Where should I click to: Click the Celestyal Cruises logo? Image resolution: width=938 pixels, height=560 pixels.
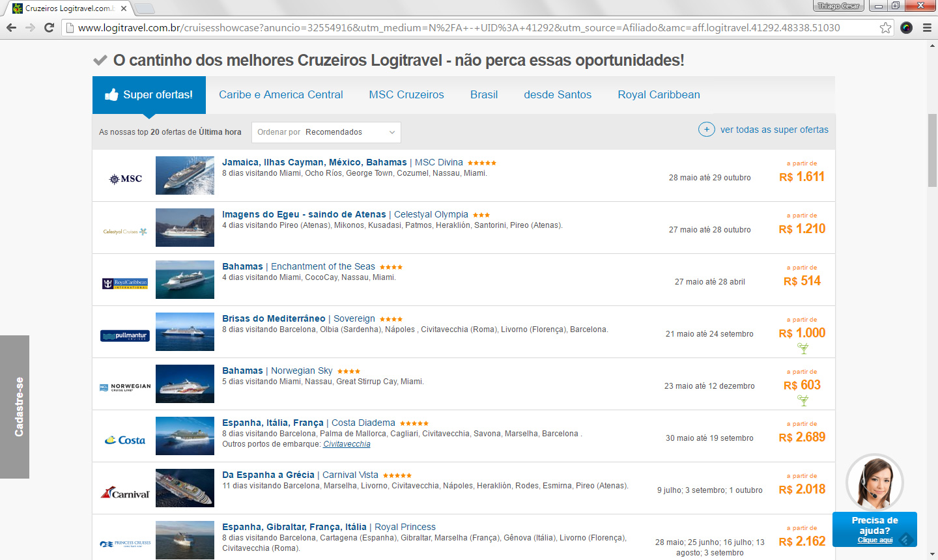pos(125,231)
